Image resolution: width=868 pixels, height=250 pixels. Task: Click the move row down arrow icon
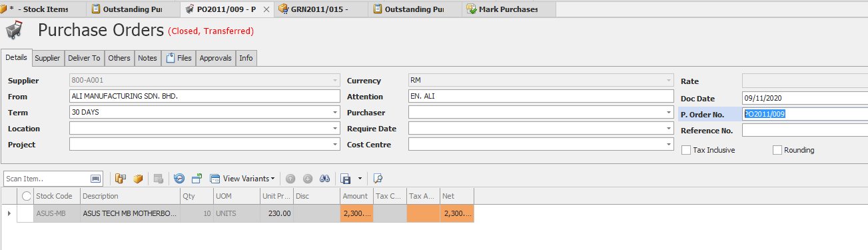[308, 179]
